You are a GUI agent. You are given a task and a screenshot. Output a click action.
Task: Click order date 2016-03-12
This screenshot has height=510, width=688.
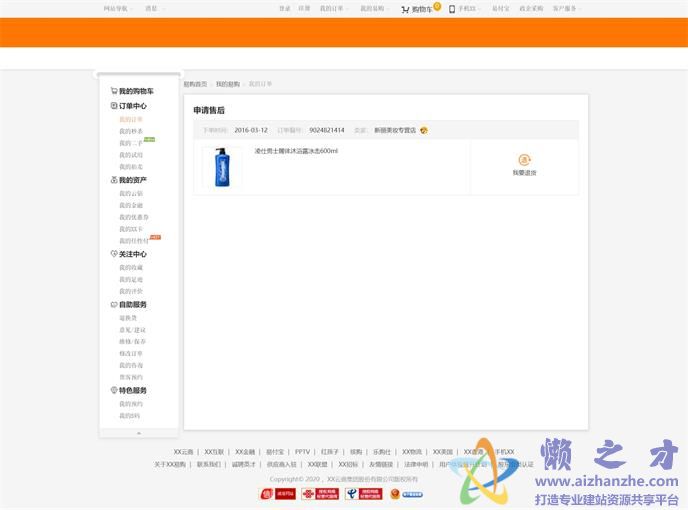251,130
